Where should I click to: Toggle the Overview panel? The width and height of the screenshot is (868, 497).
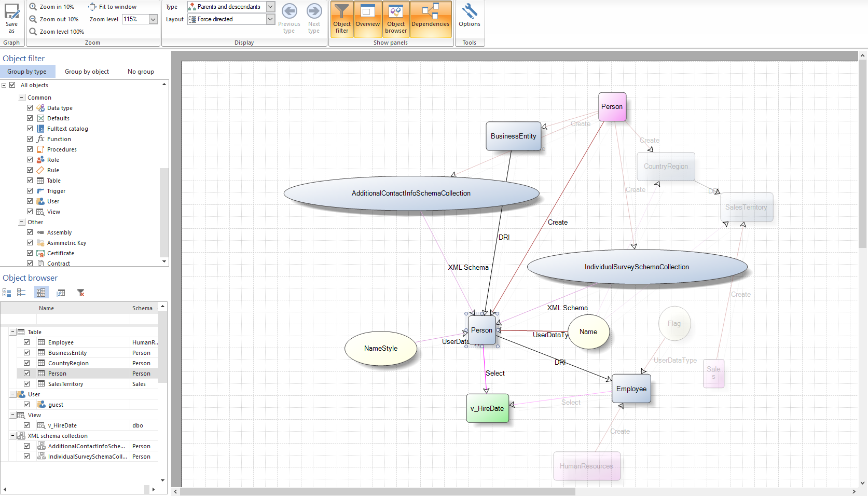(368, 19)
